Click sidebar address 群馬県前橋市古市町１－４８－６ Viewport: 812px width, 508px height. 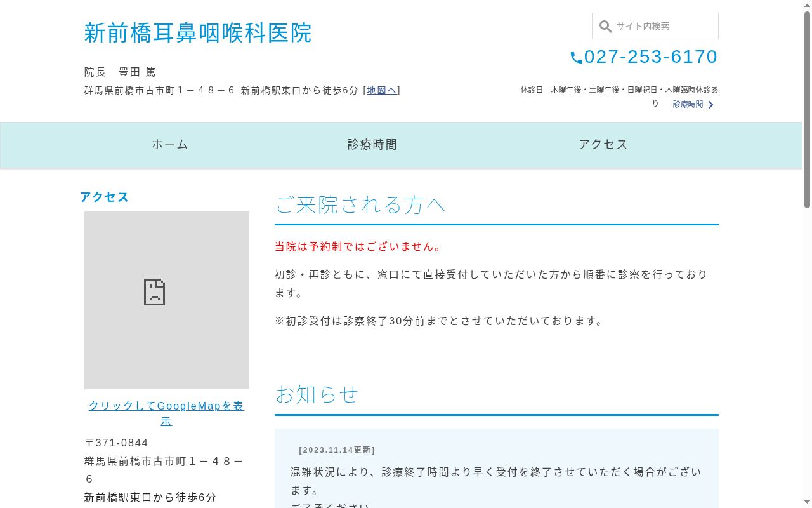click(164, 470)
